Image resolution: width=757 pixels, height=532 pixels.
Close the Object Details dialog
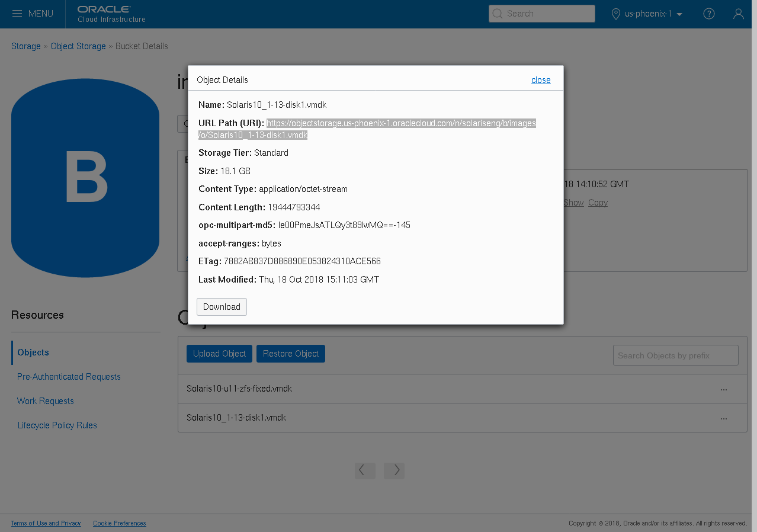(541, 80)
